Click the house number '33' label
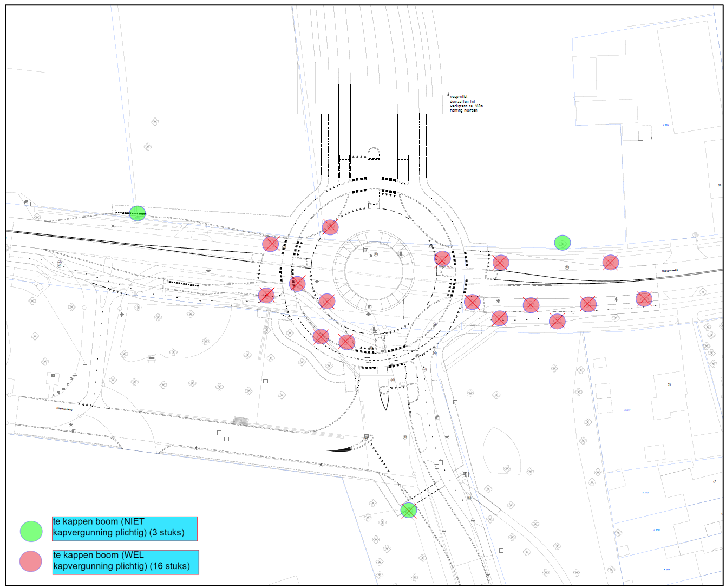Screen dimensions: 726x588 click(669, 384)
